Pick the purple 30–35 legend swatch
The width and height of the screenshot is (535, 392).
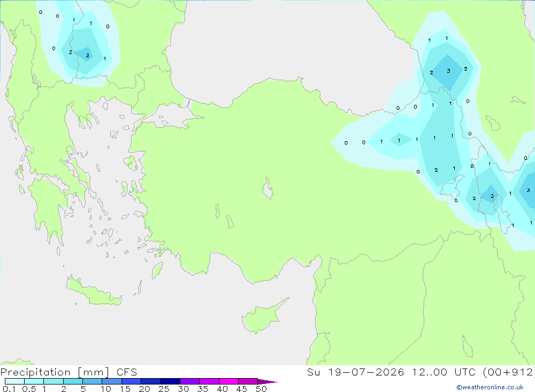point(190,381)
